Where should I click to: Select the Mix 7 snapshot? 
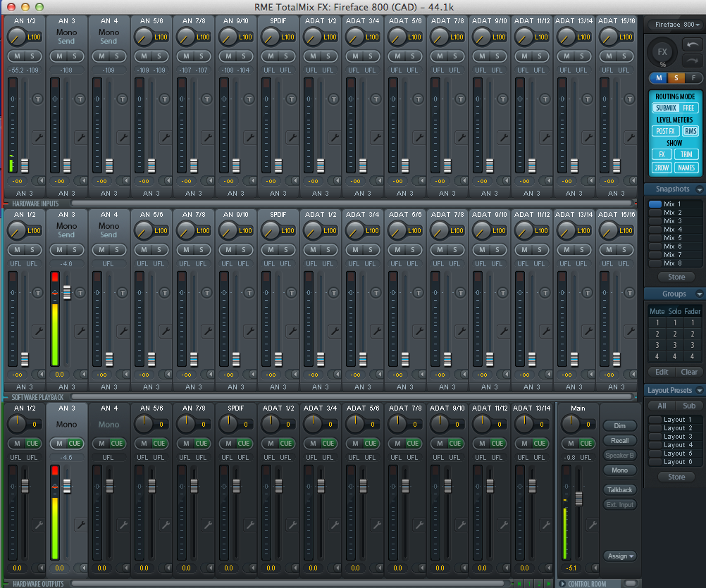click(674, 255)
